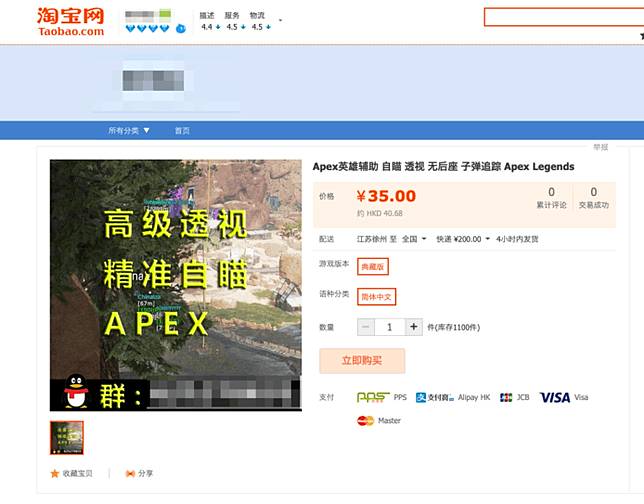Click the 江苏徐州 origin text

point(371,239)
